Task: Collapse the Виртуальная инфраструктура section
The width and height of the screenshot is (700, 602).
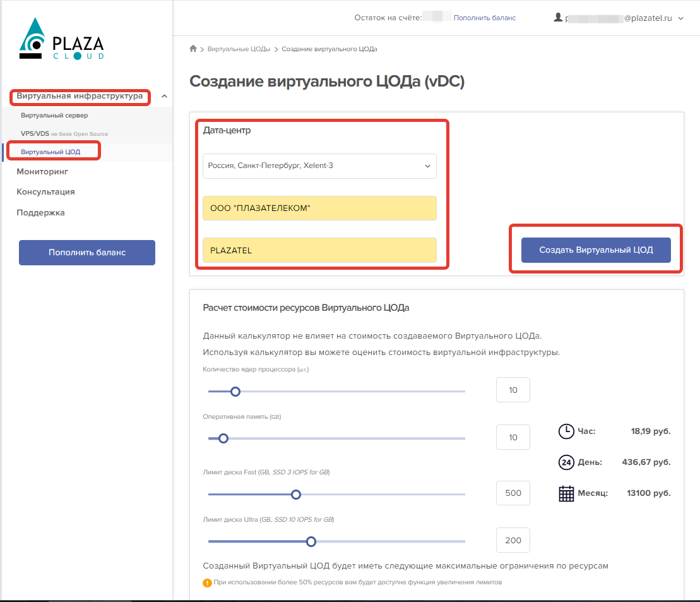Action: 164,97
